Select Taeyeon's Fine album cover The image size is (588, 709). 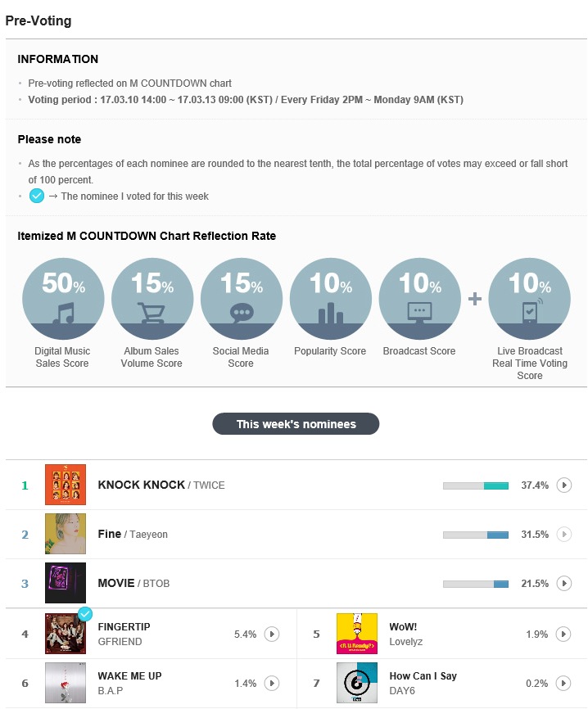coord(66,534)
